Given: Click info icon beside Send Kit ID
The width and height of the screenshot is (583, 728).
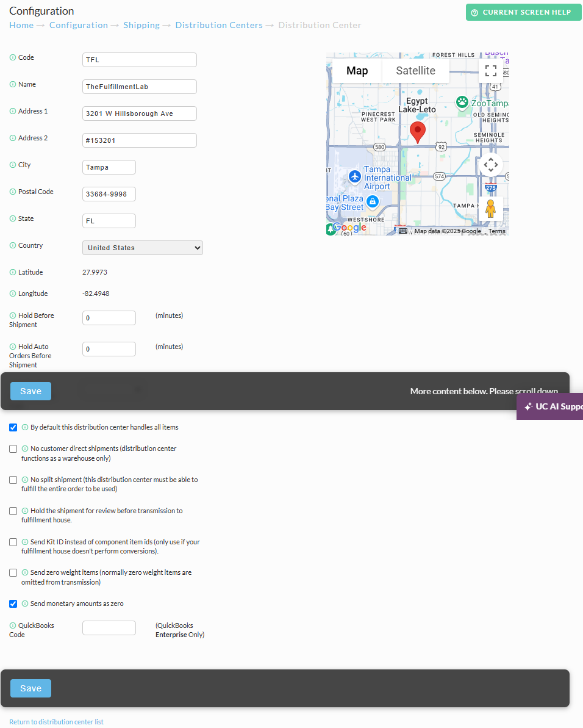Looking at the screenshot, I should coord(25,542).
